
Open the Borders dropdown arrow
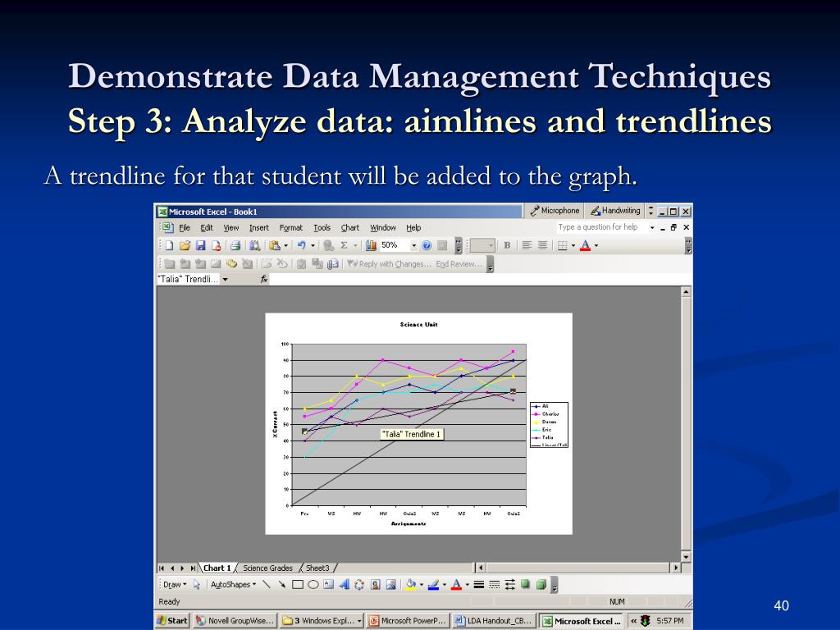[x=573, y=245]
